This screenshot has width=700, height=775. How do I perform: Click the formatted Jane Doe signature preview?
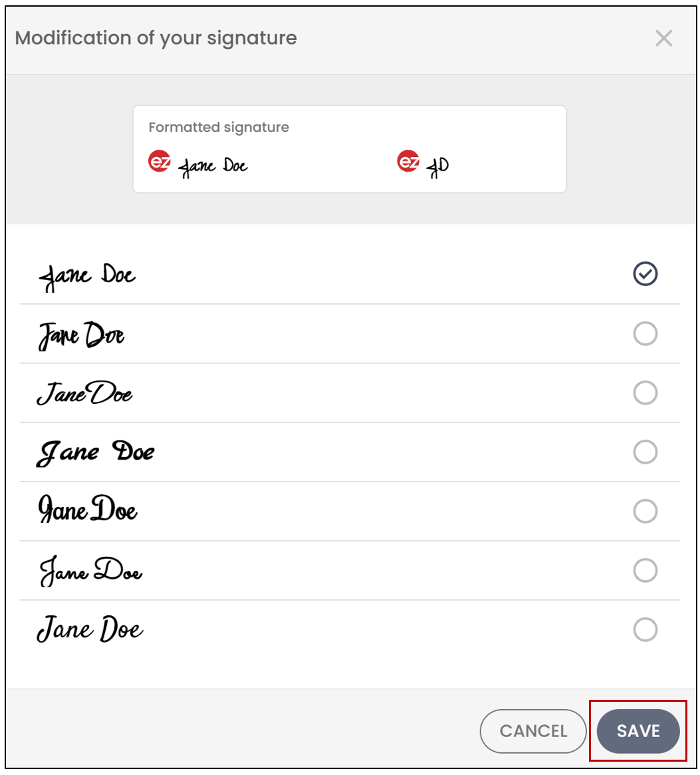(x=213, y=166)
